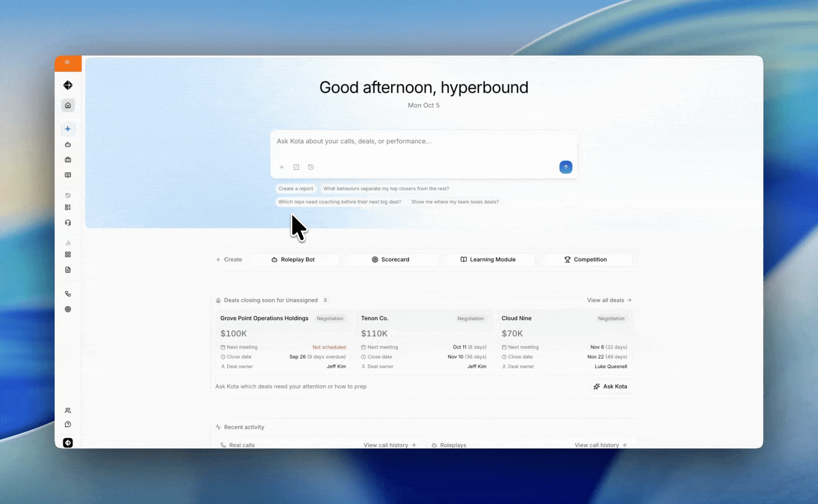Open the briefcase deals icon in sidebar
This screenshot has height=504, width=818.
click(x=68, y=160)
